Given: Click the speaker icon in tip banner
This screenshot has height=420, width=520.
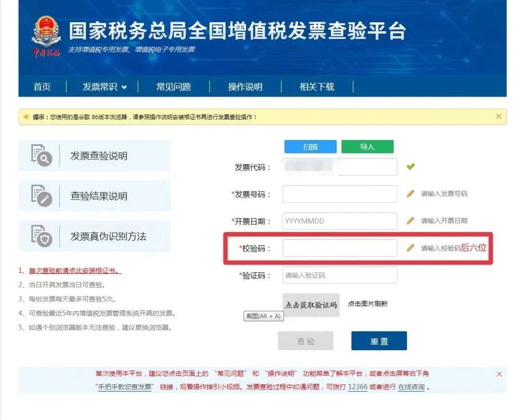Looking at the screenshot, I should (26, 117).
